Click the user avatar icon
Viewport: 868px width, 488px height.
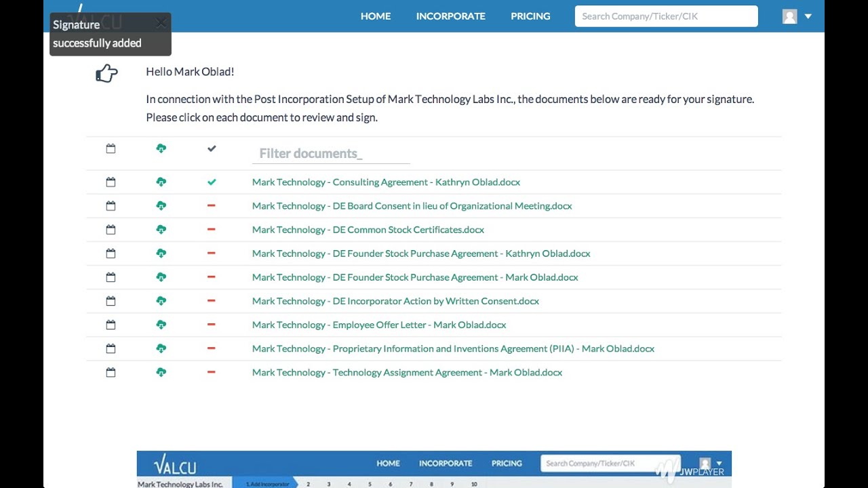click(x=789, y=16)
